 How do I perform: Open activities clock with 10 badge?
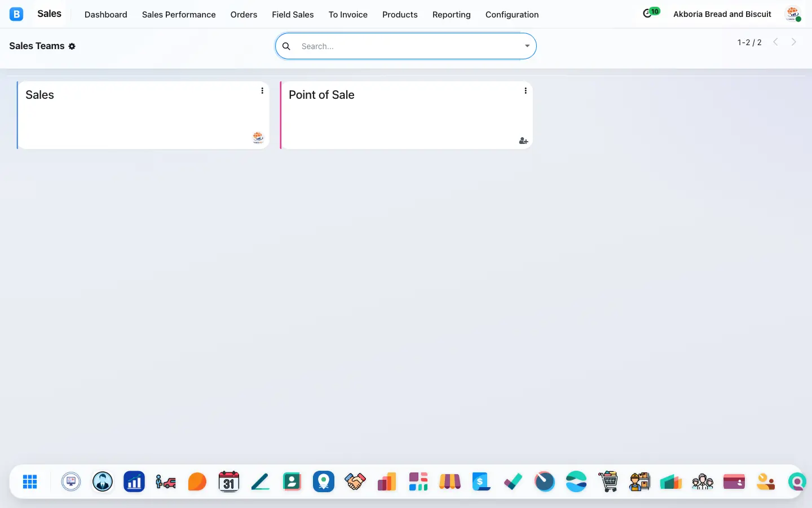click(x=651, y=12)
